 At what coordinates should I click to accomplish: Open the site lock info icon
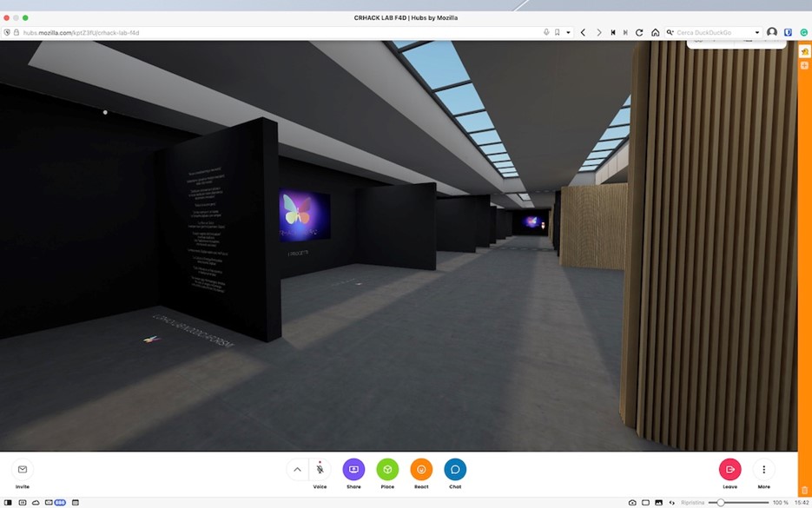pos(16,32)
